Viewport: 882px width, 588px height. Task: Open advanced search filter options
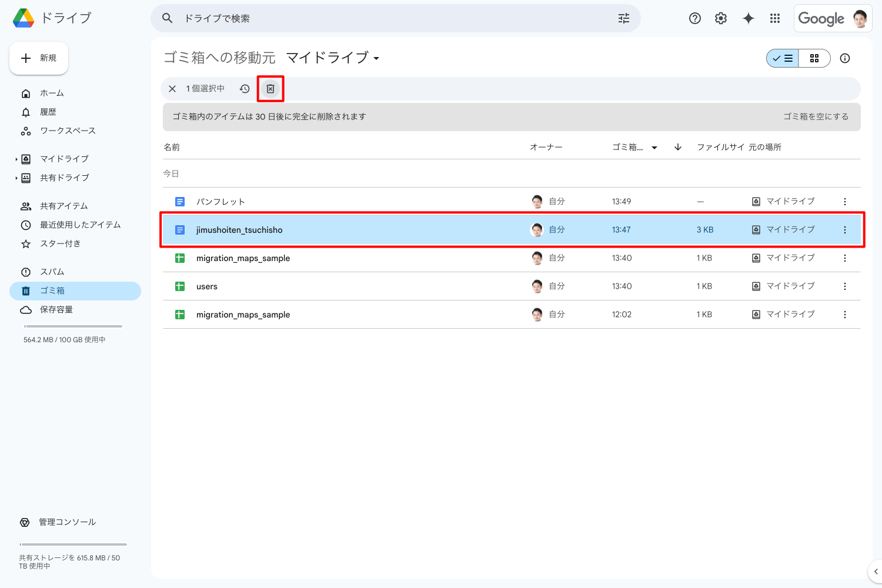(x=624, y=18)
